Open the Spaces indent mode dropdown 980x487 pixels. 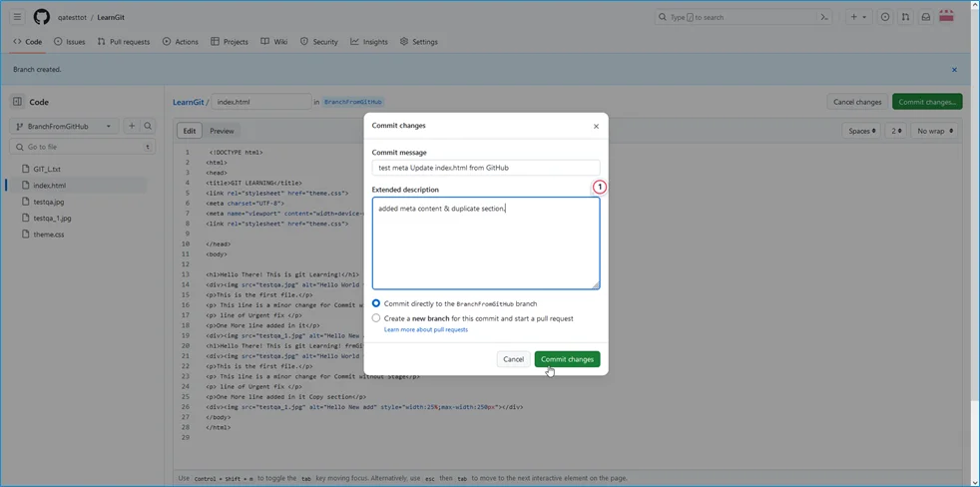pyautogui.click(x=862, y=131)
